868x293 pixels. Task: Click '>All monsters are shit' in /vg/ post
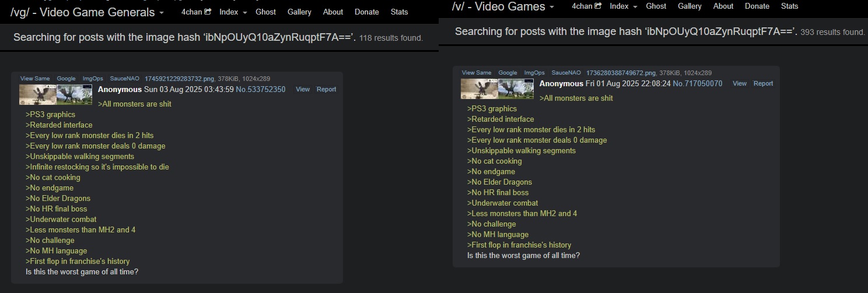[134, 104]
